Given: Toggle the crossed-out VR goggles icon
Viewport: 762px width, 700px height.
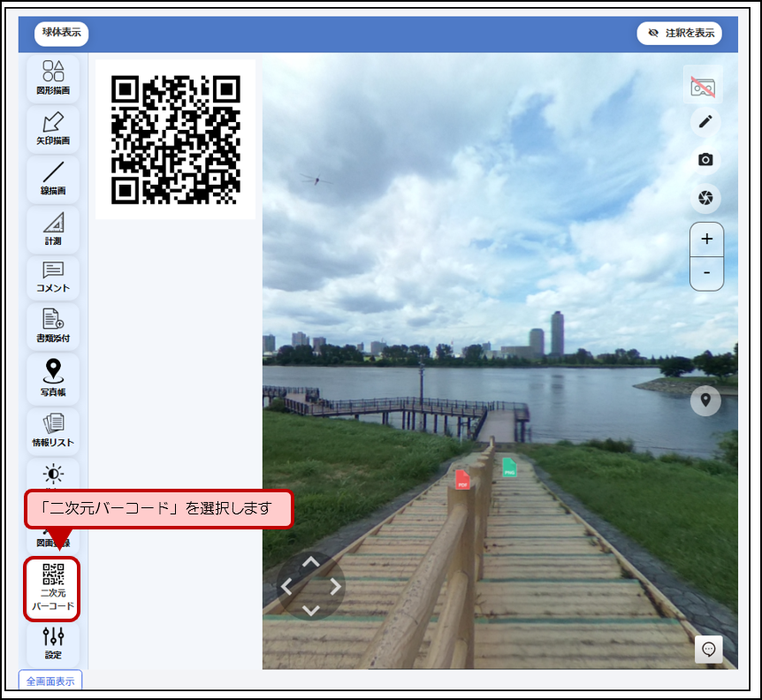Looking at the screenshot, I should [x=703, y=86].
